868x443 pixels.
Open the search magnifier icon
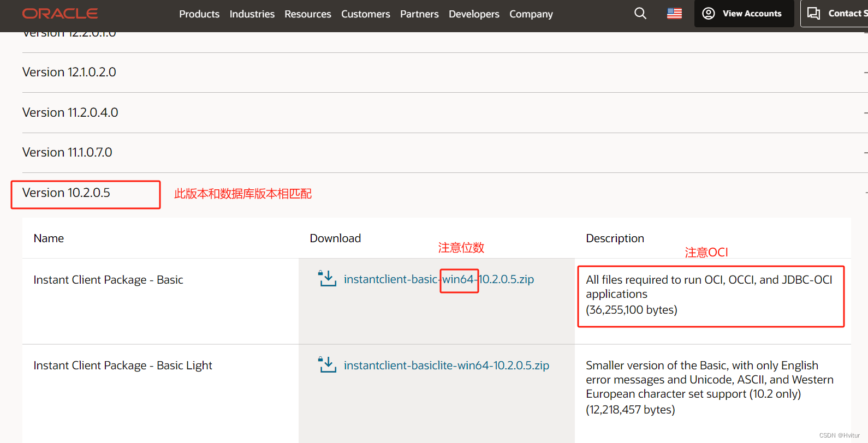tap(640, 14)
